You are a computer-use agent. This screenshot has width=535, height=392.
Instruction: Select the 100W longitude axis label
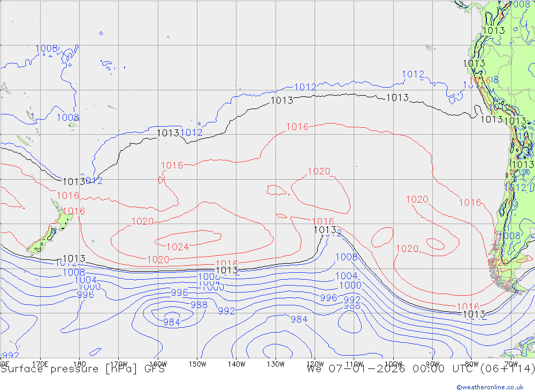393,364
